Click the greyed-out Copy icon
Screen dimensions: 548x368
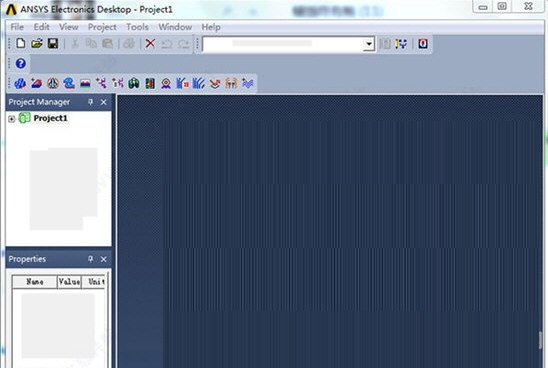tap(91, 44)
